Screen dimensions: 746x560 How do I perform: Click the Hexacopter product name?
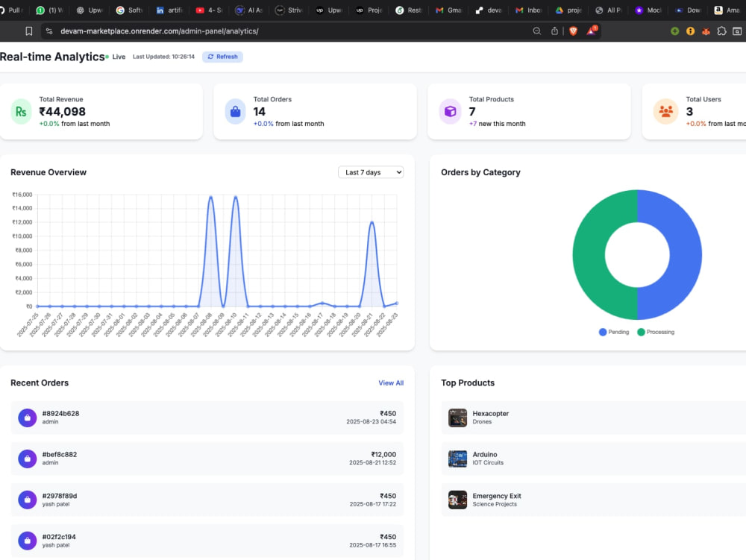click(491, 414)
